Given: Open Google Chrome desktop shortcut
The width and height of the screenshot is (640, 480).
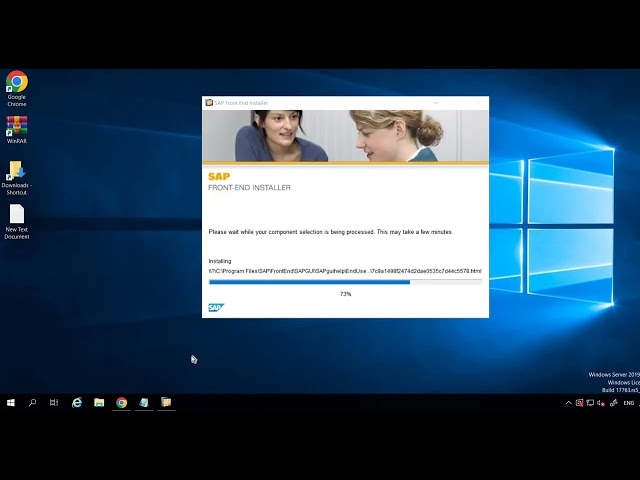Looking at the screenshot, I should (17, 89).
